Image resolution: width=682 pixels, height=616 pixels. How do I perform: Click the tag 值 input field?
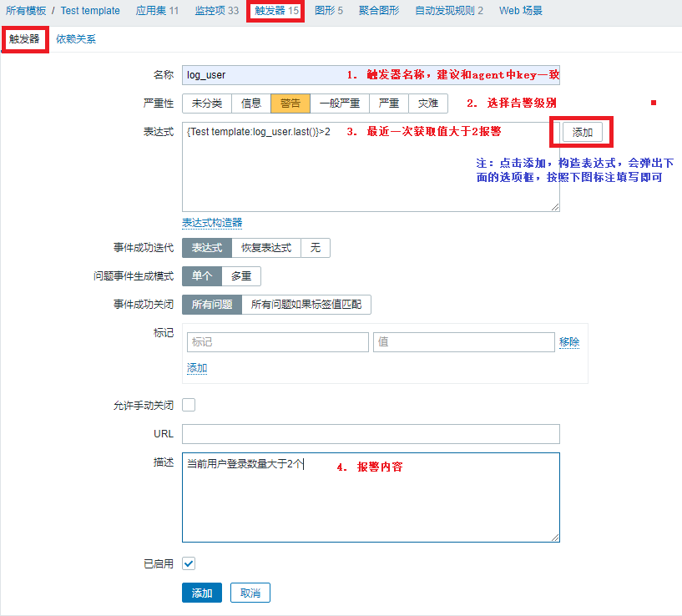pos(463,342)
